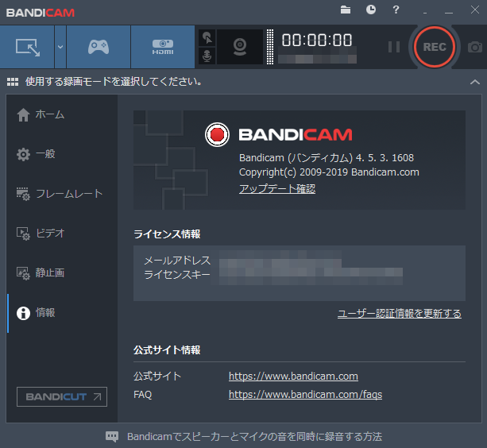Image resolution: width=487 pixels, height=448 pixels.
Task: Click the ライセンス情報 heading
Action: tap(167, 234)
